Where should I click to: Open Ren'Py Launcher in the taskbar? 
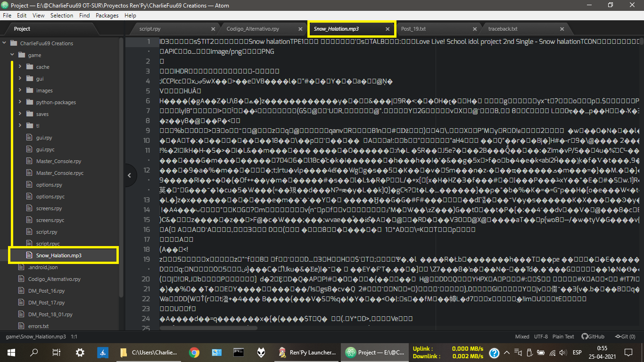pyautogui.click(x=307, y=352)
